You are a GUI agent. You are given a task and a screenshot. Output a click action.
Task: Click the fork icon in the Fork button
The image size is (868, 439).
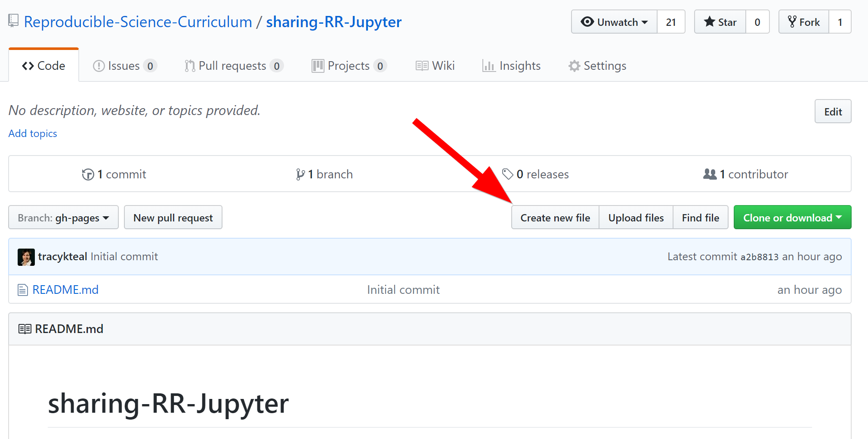coord(792,22)
